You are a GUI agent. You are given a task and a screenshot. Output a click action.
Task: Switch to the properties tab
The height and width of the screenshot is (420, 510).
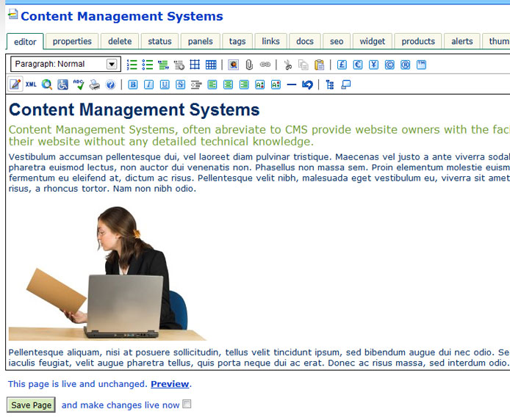[72, 41]
